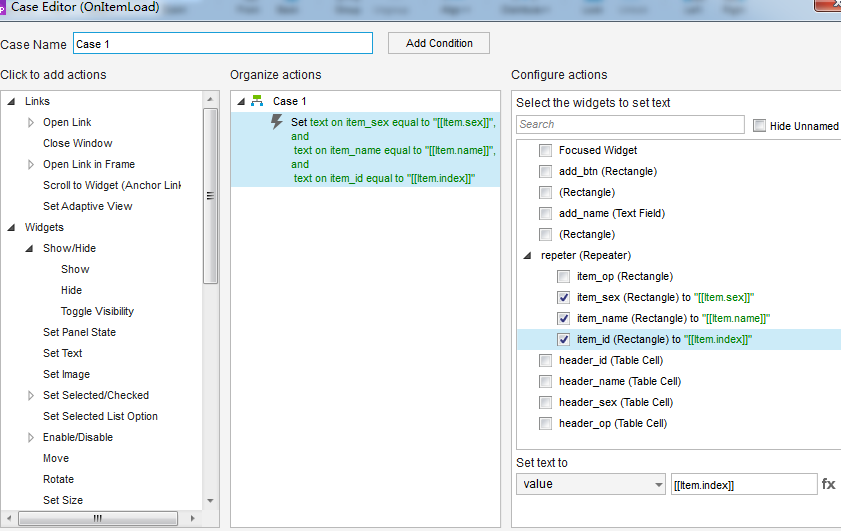This screenshot has height=531, width=841.
Task: Check the unnamed (Rectangle) below add_btn
Action: click(x=545, y=192)
